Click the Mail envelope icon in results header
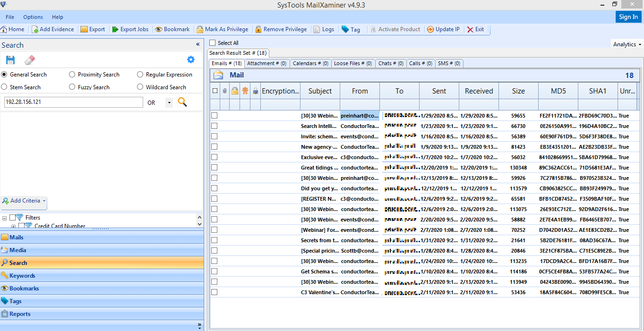The height and width of the screenshot is (331, 644). [218, 75]
